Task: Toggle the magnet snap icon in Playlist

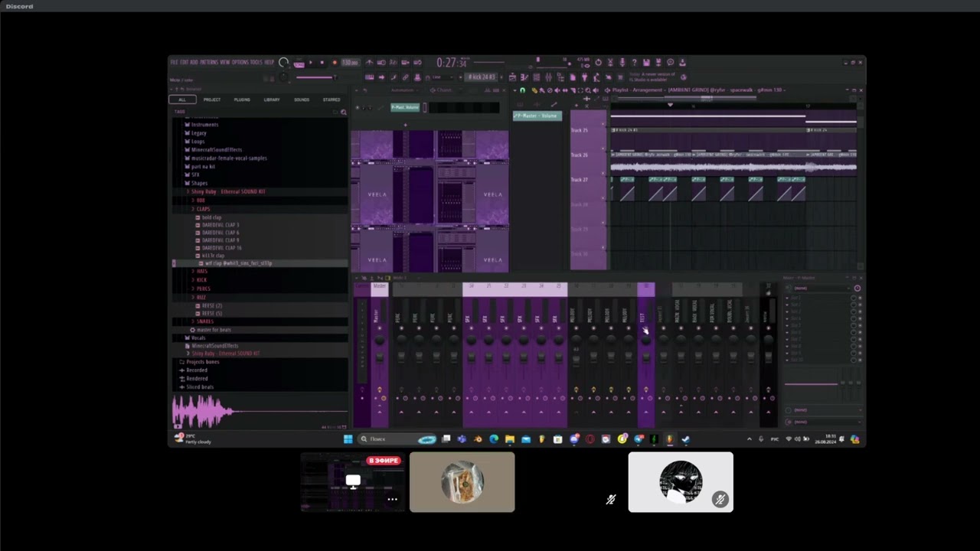Action: (x=523, y=90)
